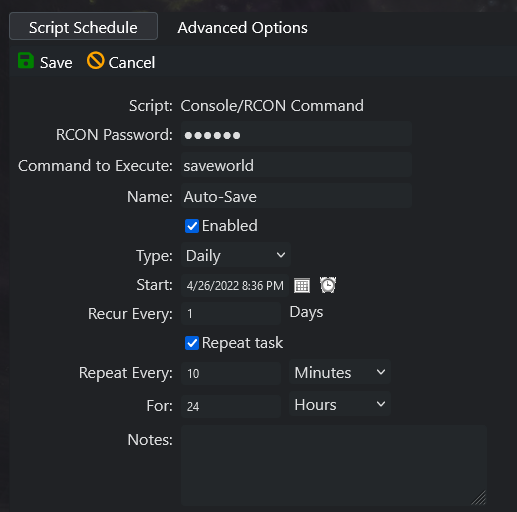This screenshot has height=512, width=517.
Task: Open the calendar date picker icon
Action: click(302, 286)
